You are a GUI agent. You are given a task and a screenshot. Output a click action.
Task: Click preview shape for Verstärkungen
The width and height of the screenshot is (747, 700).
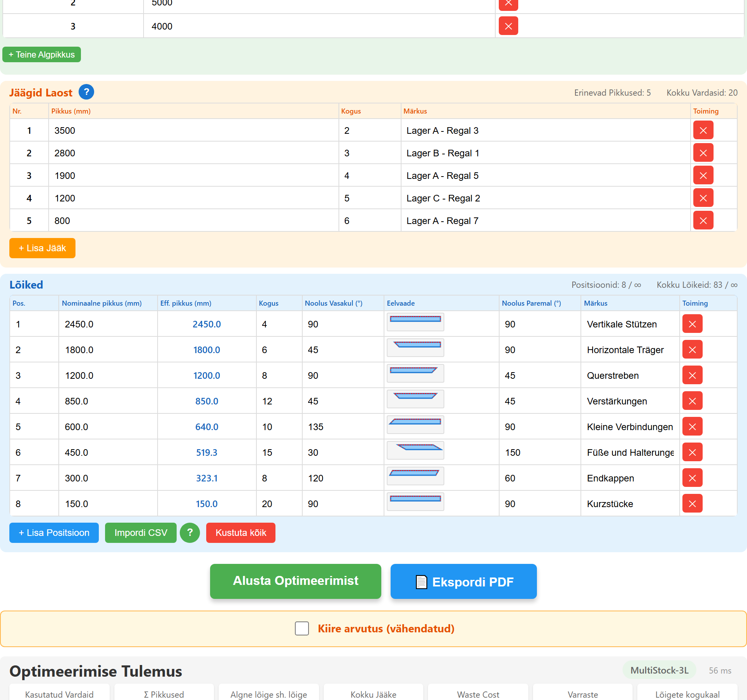point(415,399)
